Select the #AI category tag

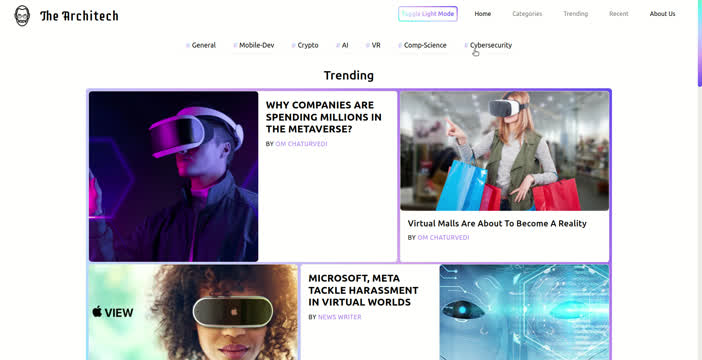click(342, 45)
